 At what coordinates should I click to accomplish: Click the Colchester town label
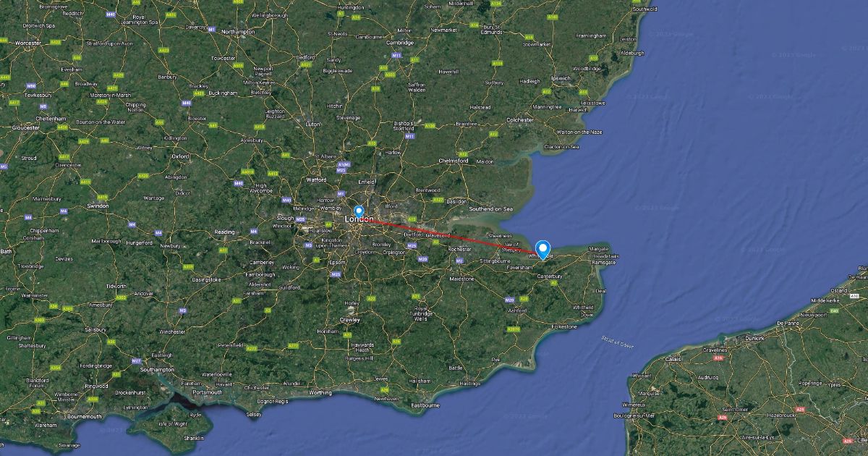click(x=519, y=119)
